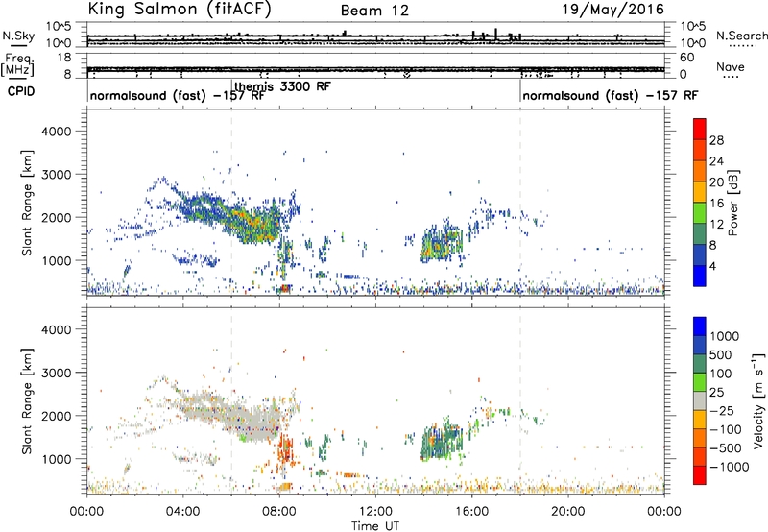768x532 pixels.
Task: Click the 4000 tick in power panel
Action: click(56, 132)
